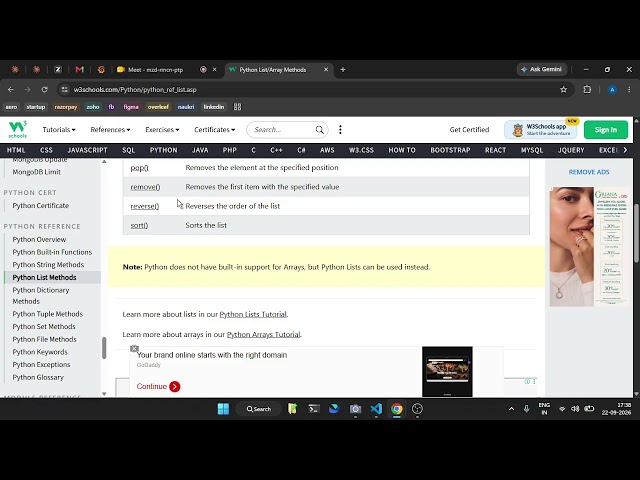
Task: Reload the page using refresh icon
Action: point(44,90)
